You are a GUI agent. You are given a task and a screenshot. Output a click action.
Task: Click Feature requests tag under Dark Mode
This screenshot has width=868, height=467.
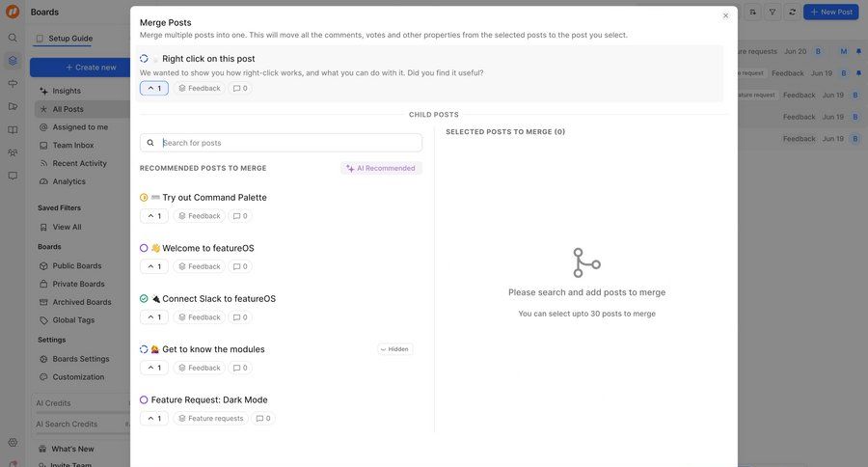[211, 418]
